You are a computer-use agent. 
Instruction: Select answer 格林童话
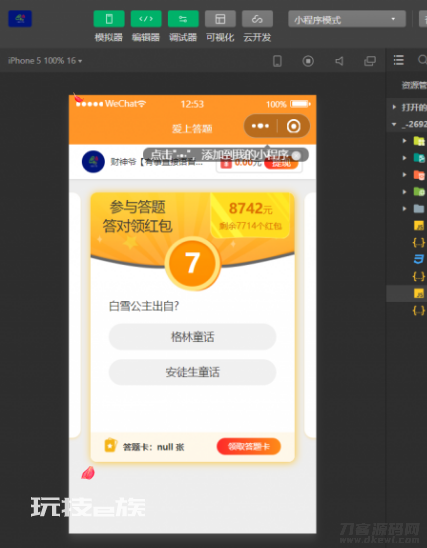coord(193,337)
